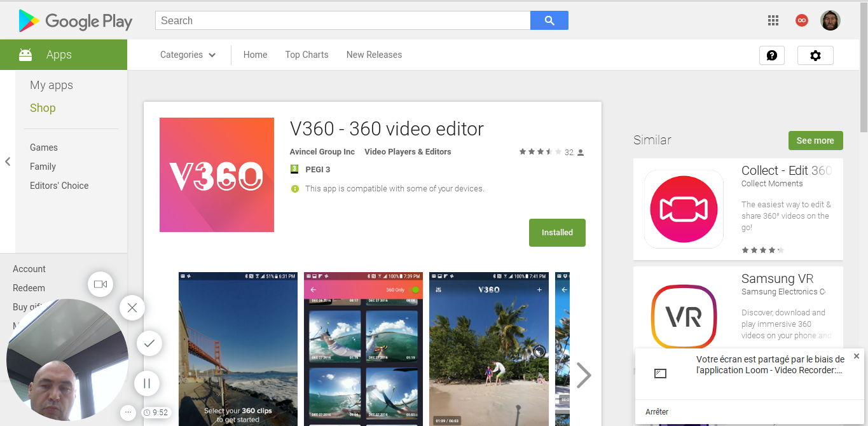Open the user profile avatar

[x=830, y=20]
